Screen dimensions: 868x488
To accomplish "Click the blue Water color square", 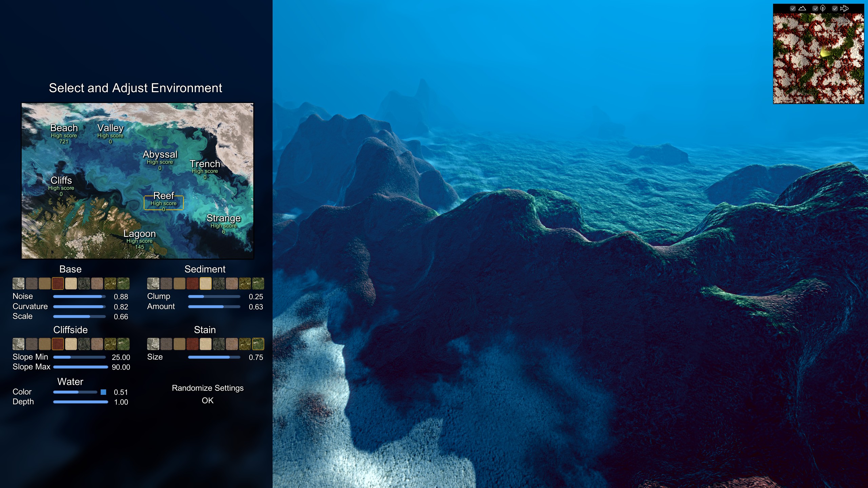I will [103, 392].
